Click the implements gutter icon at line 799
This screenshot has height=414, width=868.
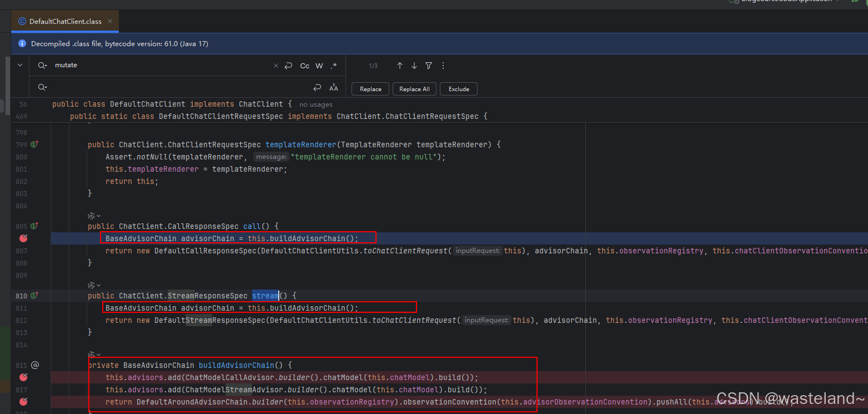[x=34, y=144]
